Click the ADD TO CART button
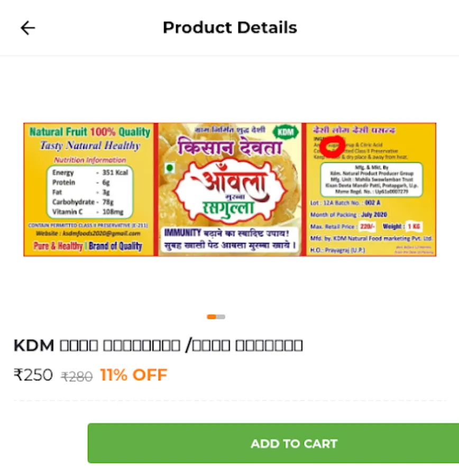 [273, 443]
